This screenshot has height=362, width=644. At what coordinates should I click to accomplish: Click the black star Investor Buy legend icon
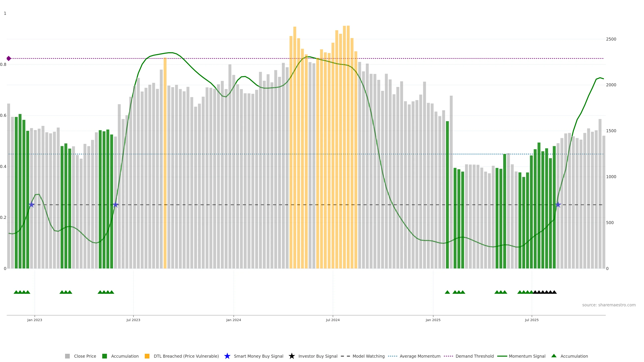point(291,356)
